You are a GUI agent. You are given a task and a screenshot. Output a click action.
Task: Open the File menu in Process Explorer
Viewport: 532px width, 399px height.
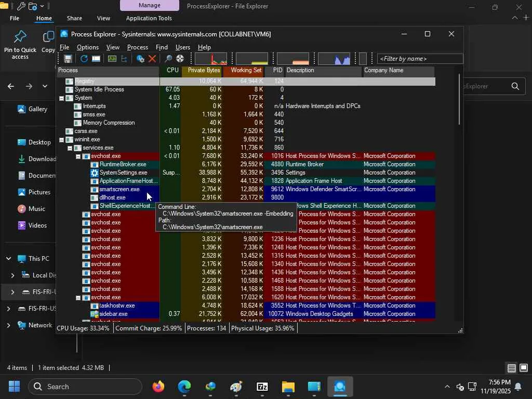64,47
